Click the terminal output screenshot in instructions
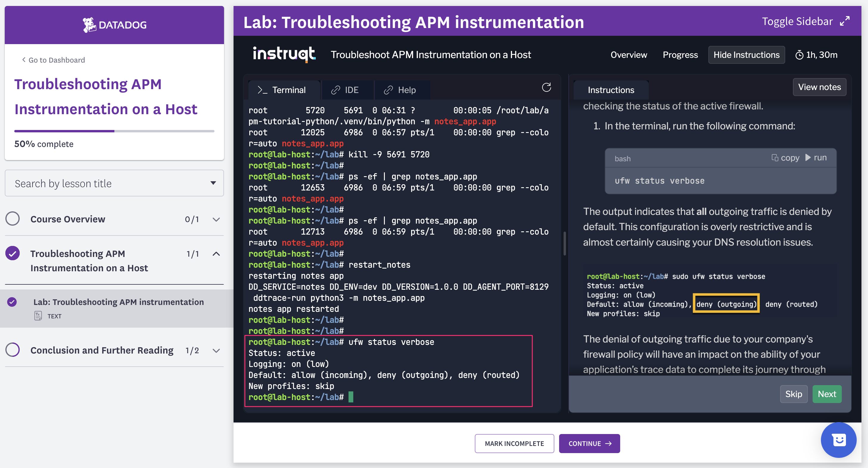 click(710, 291)
